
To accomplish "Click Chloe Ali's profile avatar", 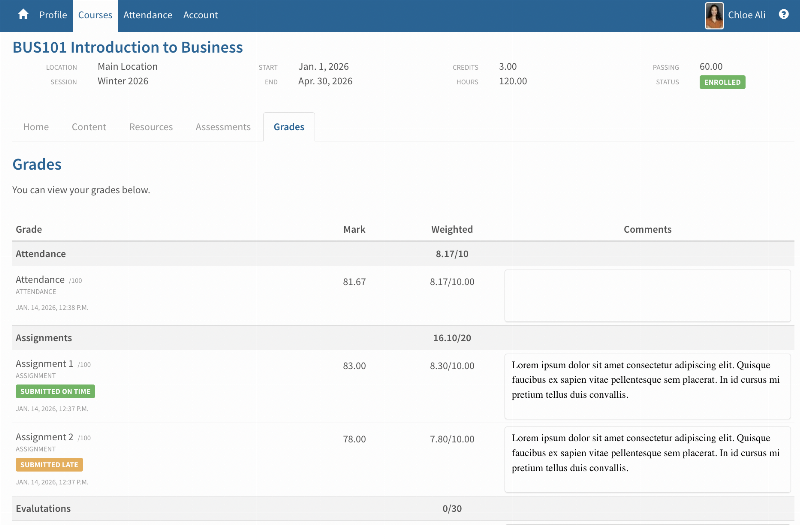I will pos(714,15).
